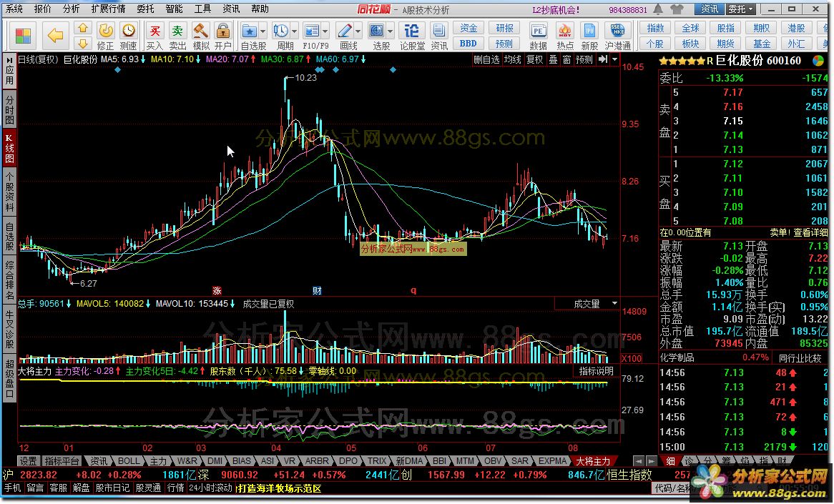Image resolution: width=834 pixels, height=504 pixels.
Task: Open the 数据 PE data icon
Action: 539,31
